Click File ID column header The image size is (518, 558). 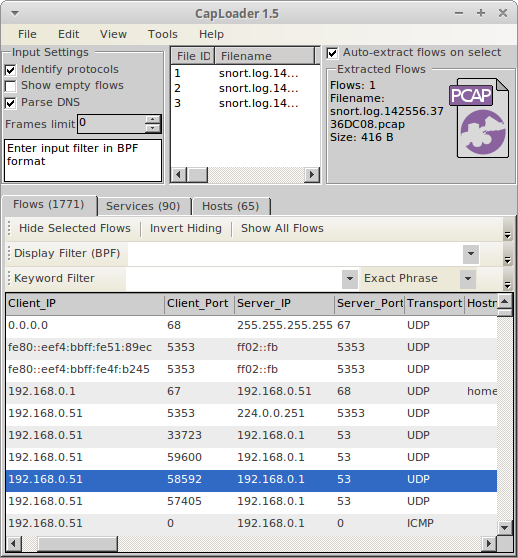tap(193, 56)
